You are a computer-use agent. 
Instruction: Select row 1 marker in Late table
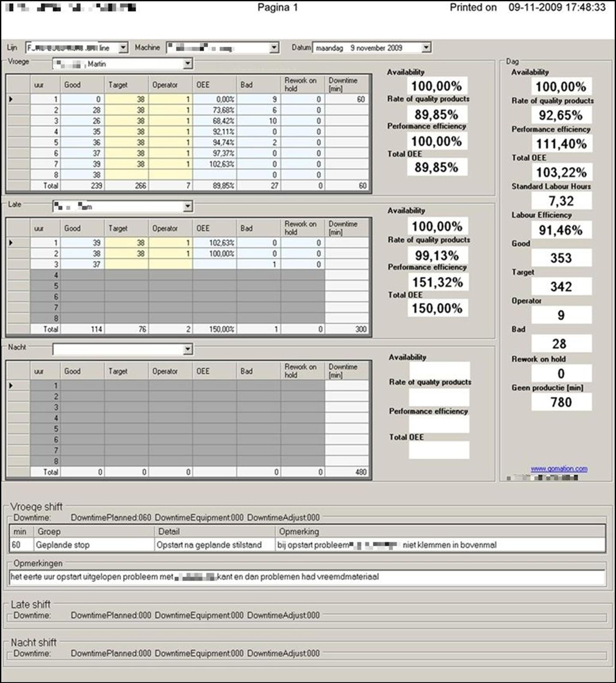coord(18,243)
